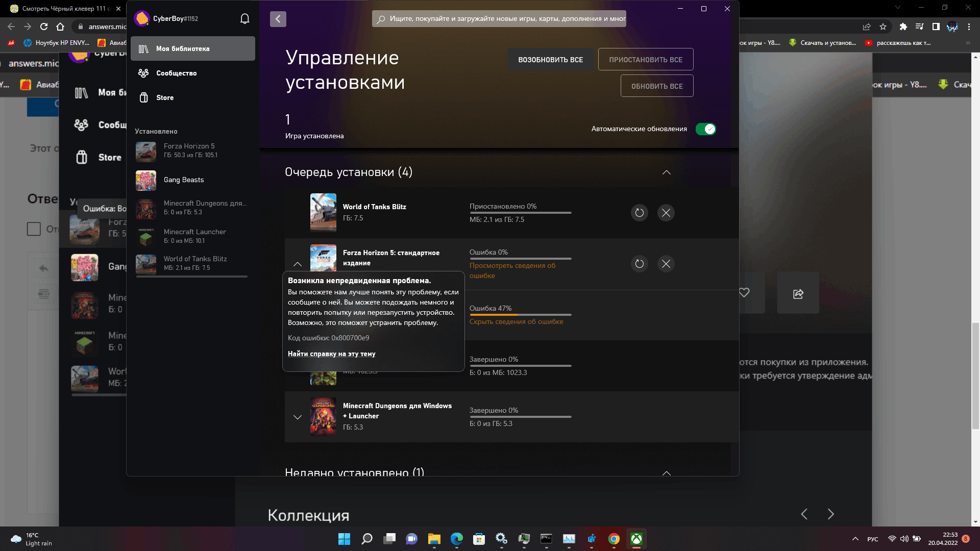Click the previous arrow in Collection section

pyautogui.click(x=804, y=514)
